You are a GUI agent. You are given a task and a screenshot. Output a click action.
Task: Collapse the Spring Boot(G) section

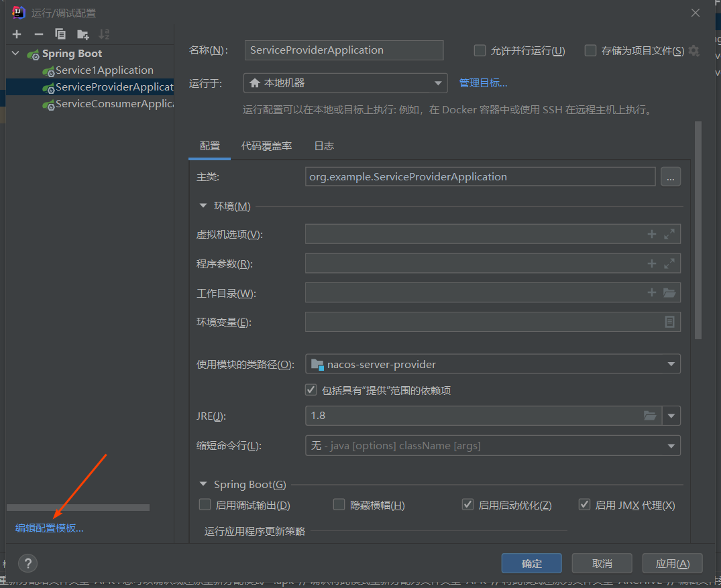tap(203, 484)
